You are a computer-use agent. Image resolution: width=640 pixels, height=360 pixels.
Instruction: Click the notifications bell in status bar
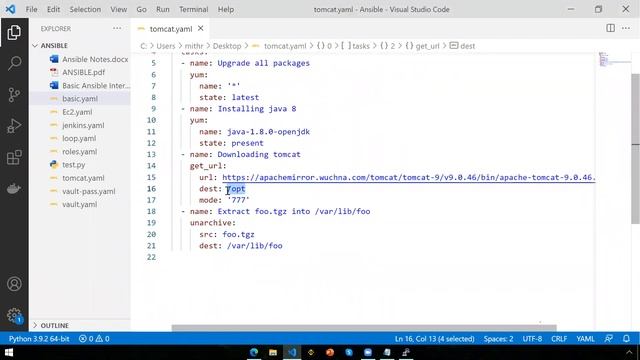coord(626,339)
